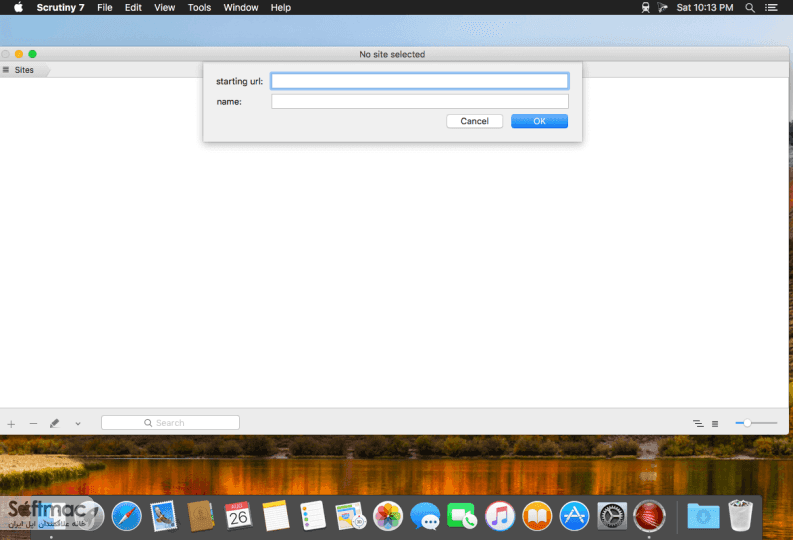The image size is (793, 540).
Task: Open Contacts from the dock
Action: click(x=201, y=516)
